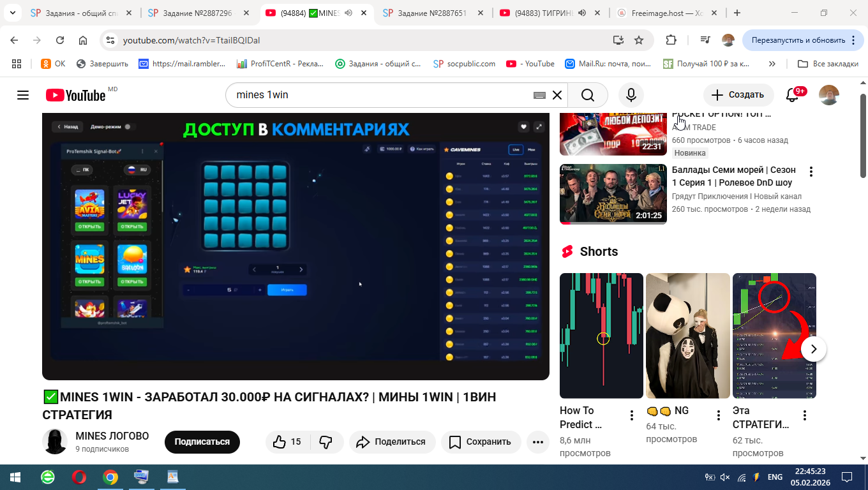Image resolution: width=868 pixels, height=490 pixels.
Task: Open the on-screen keyboard icon in search
Action: [x=539, y=95]
